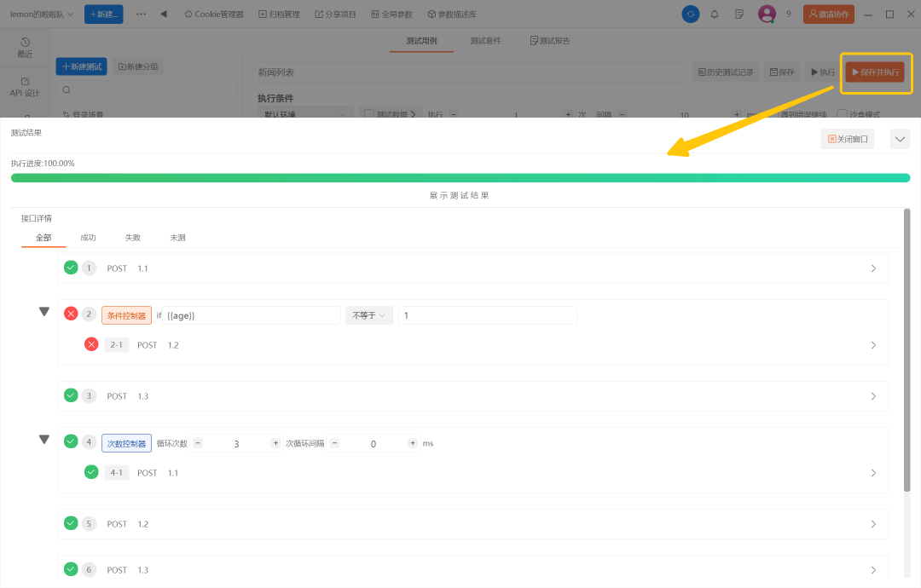Filter results by 未测

(x=177, y=238)
